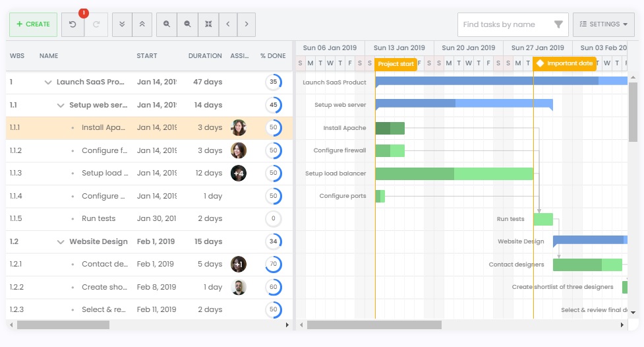Image resolution: width=644 pixels, height=347 pixels.
Task: Click Sun 06 Jan 2019 week header
Action: 330,47
